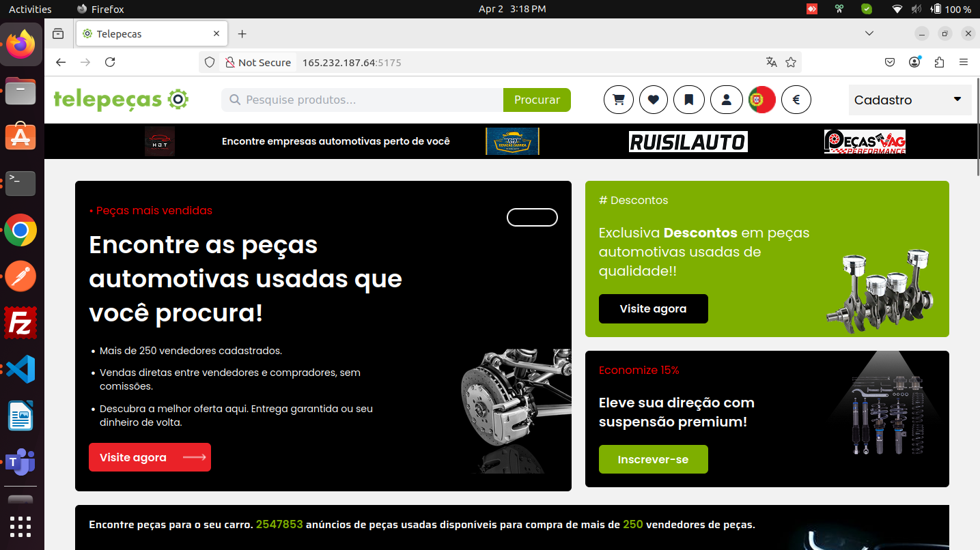Click the Telepeças logo
980x550 pixels.
(121, 100)
